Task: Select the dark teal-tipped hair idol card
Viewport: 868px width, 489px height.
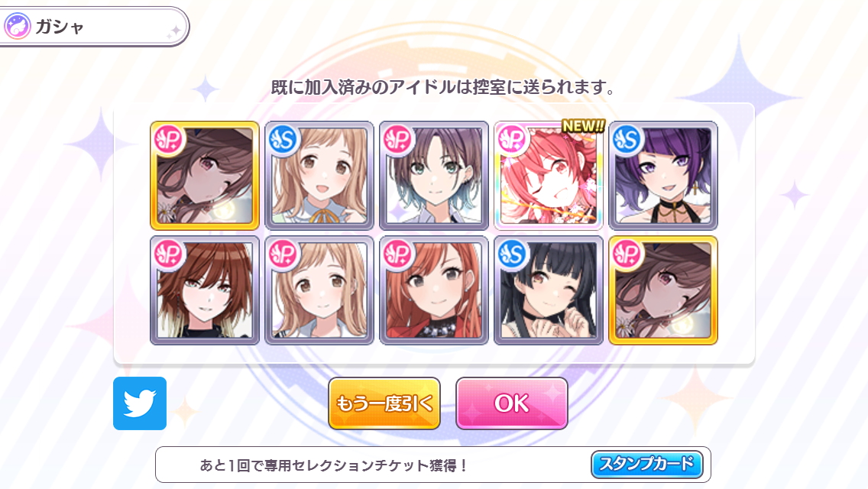Action: (433, 176)
